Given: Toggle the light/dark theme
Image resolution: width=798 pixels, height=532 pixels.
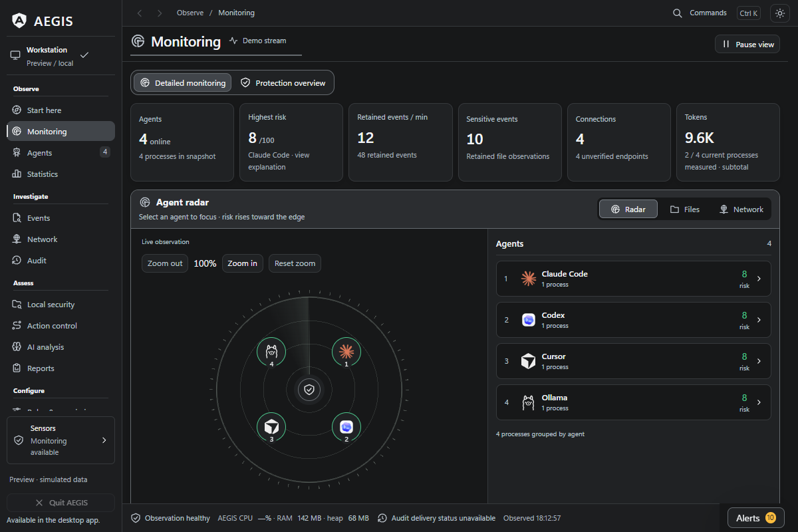Looking at the screenshot, I should click(779, 13).
